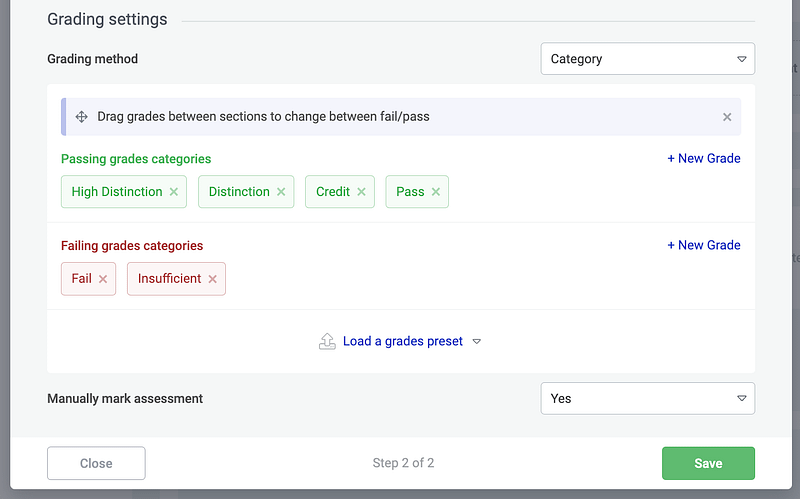
Task: Open the Grading method dropdown
Action: pyautogui.click(x=647, y=59)
